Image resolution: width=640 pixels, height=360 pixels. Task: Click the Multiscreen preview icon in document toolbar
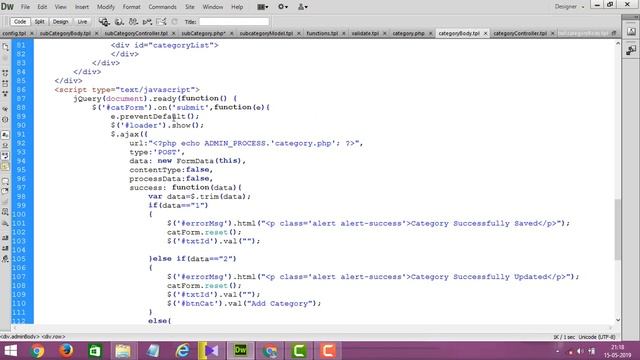tap(104, 22)
